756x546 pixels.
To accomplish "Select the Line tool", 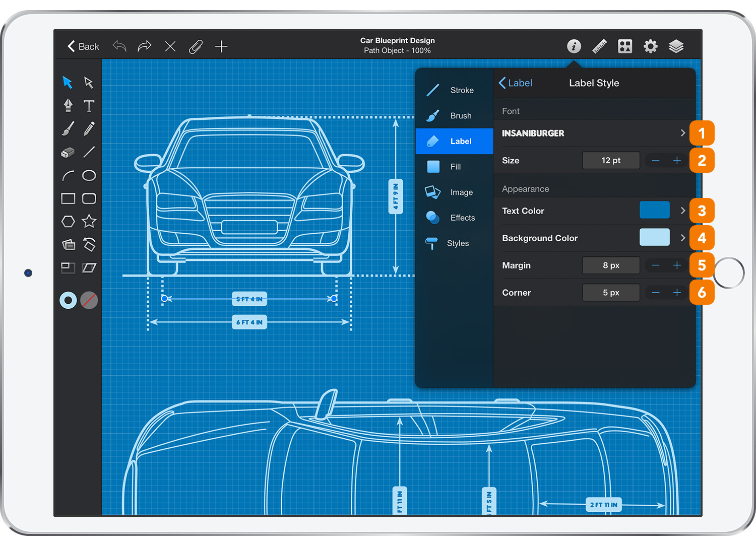I will coord(89,152).
